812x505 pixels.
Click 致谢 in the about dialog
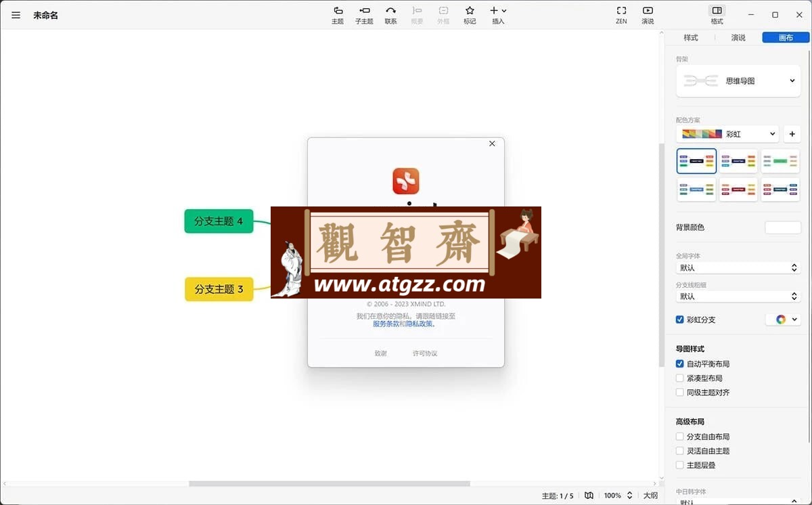[381, 353]
